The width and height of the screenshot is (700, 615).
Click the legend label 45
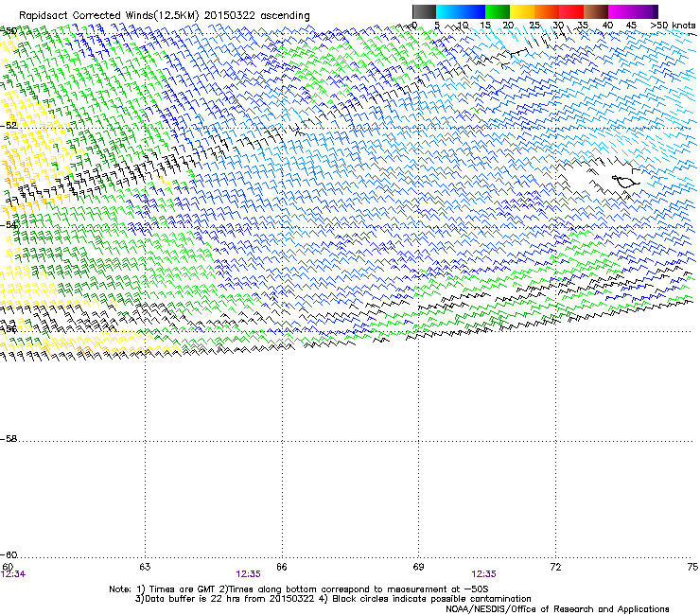pyautogui.click(x=631, y=26)
